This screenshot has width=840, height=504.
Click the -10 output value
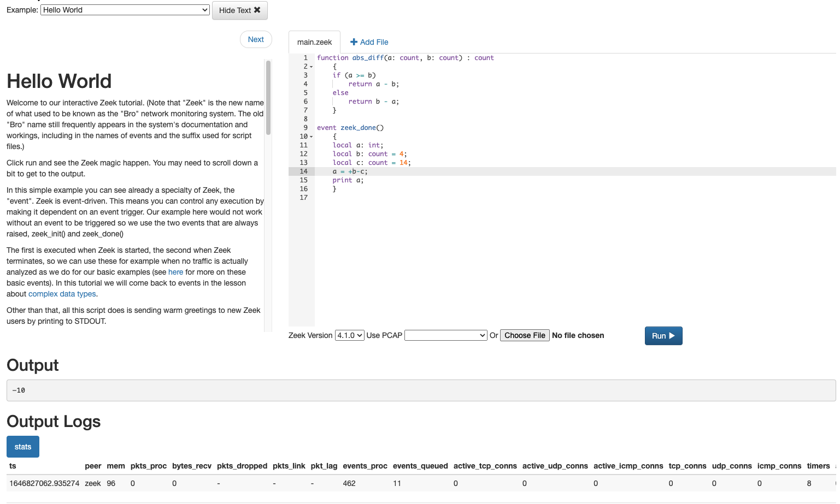click(19, 390)
